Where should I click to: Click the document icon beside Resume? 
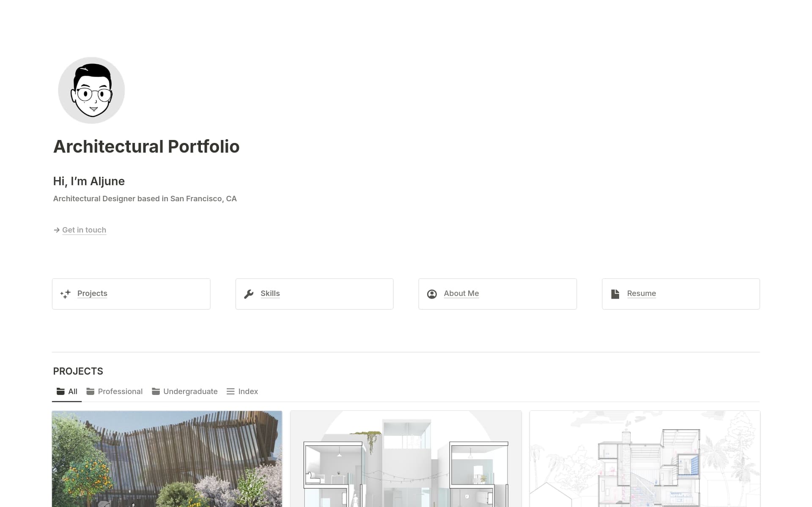[615, 294]
